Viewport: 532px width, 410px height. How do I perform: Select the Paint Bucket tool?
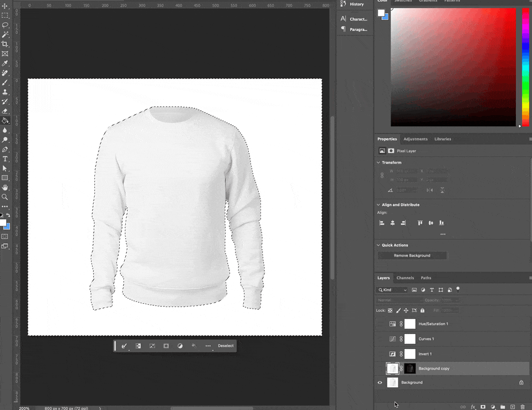coord(5,121)
